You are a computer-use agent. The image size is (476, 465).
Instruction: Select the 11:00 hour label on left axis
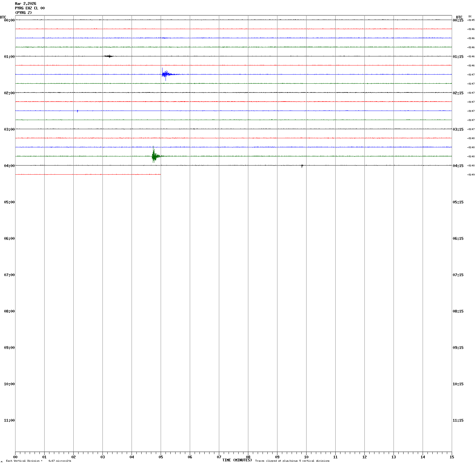[9, 420]
